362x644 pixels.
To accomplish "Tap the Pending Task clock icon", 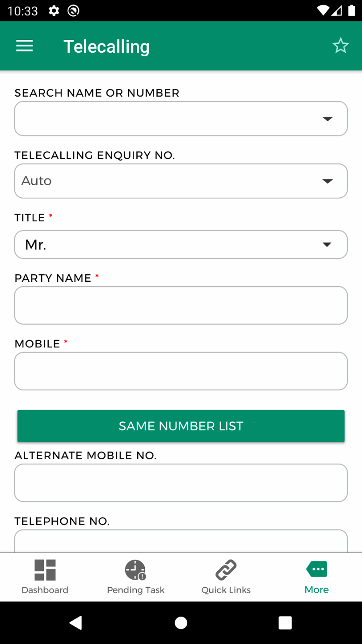I will click(135, 570).
